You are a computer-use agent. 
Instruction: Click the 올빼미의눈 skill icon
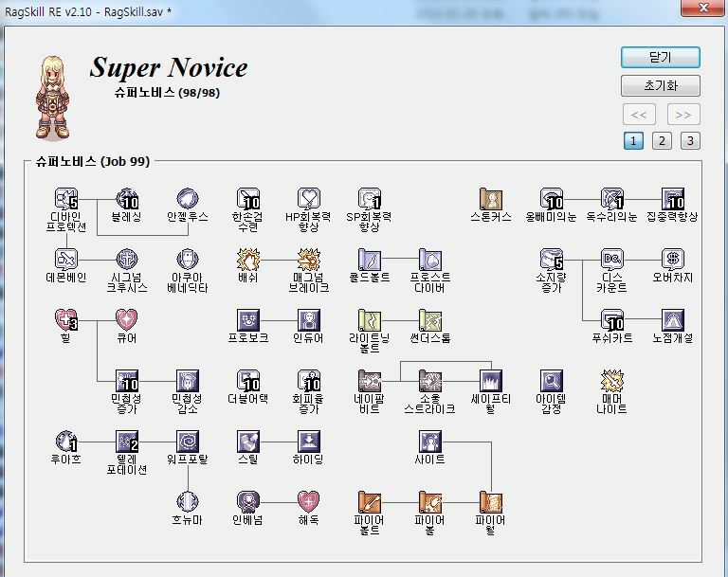[x=552, y=199]
